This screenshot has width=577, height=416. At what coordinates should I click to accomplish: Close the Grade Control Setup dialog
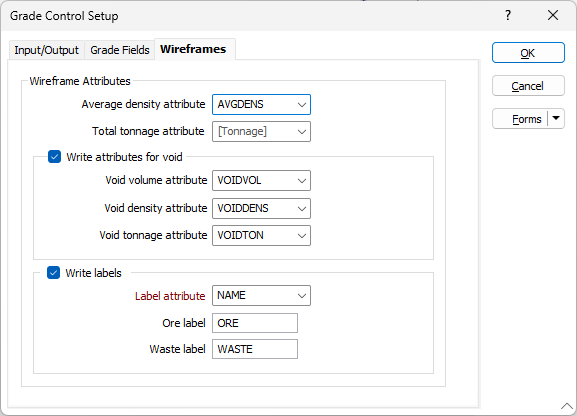click(553, 15)
